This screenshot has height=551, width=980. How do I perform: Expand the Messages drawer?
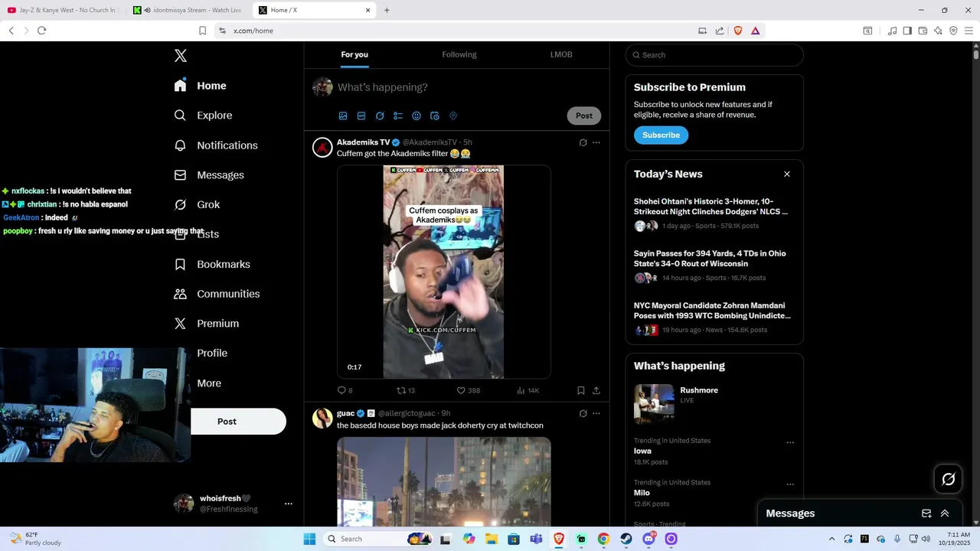[x=945, y=514]
